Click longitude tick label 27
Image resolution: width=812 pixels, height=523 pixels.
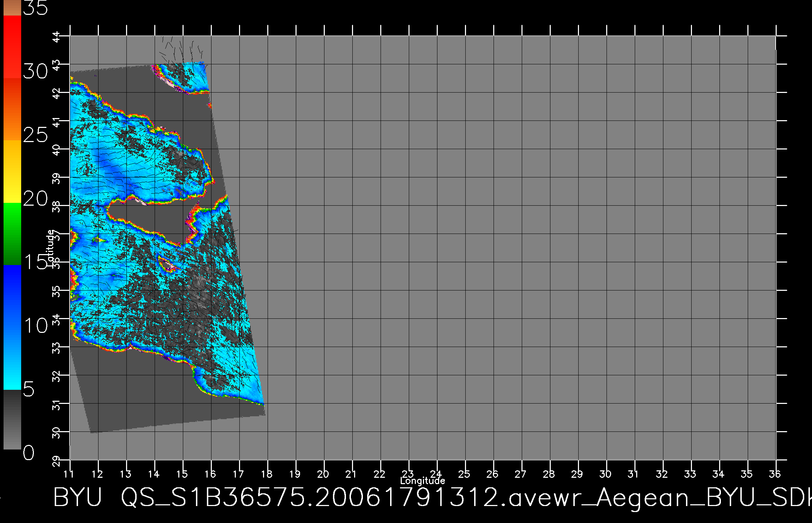click(521, 474)
